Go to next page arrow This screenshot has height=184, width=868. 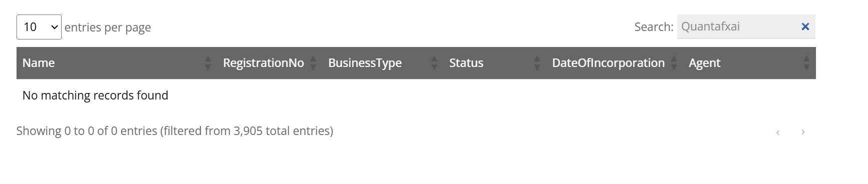click(x=803, y=132)
